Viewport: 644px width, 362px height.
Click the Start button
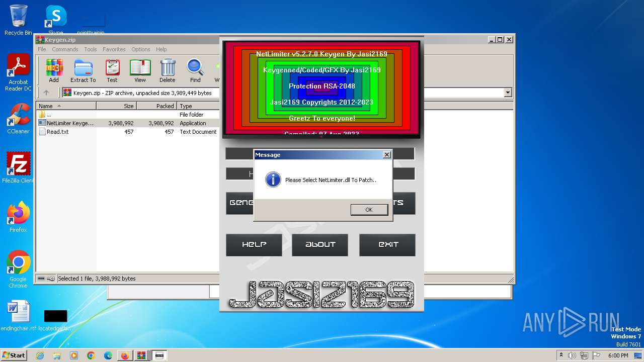coord(14,355)
